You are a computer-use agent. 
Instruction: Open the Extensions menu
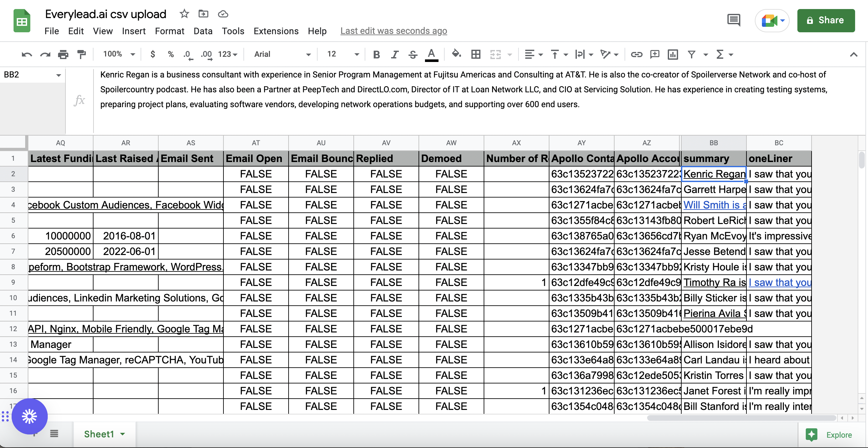click(276, 31)
